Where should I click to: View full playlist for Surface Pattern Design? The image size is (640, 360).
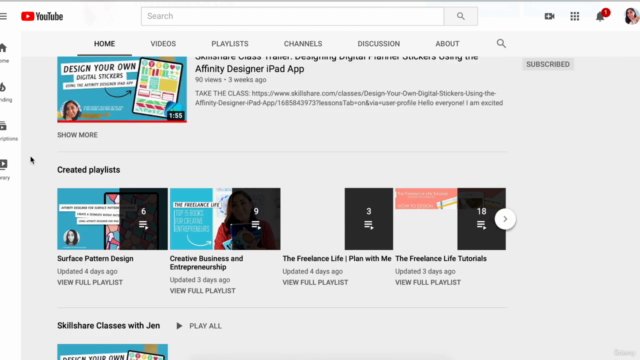coord(90,282)
